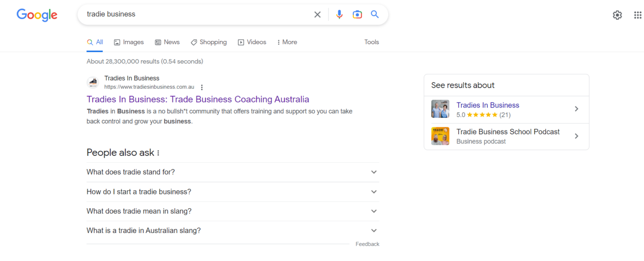Click the Tools button
This screenshot has height=261, width=644.
pyautogui.click(x=371, y=42)
